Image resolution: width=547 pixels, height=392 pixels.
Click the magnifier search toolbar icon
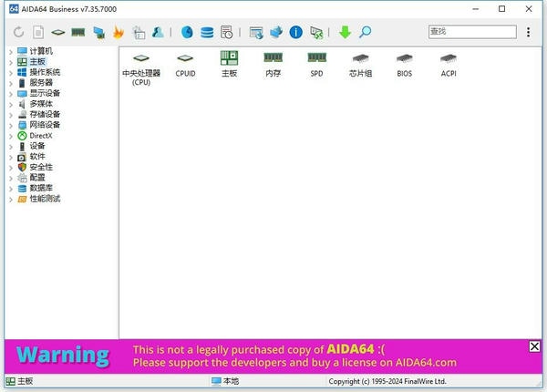pos(365,32)
